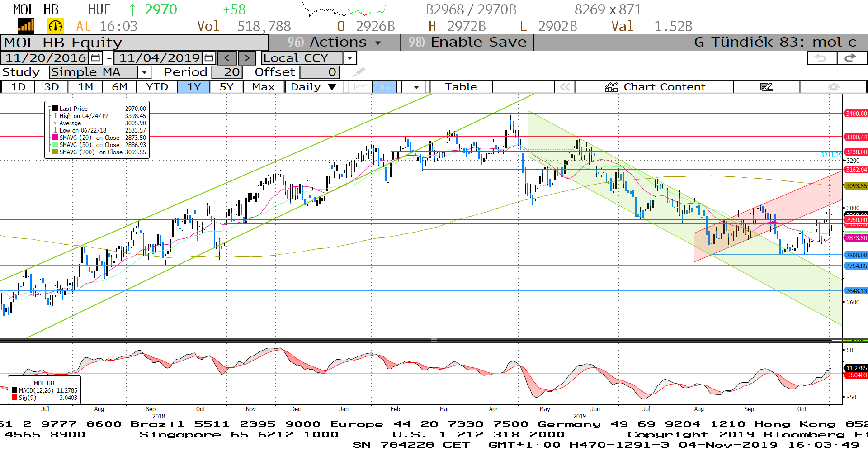Click the Period input field
The height and width of the screenshot is (470, 868).
[x=227, y=72]
